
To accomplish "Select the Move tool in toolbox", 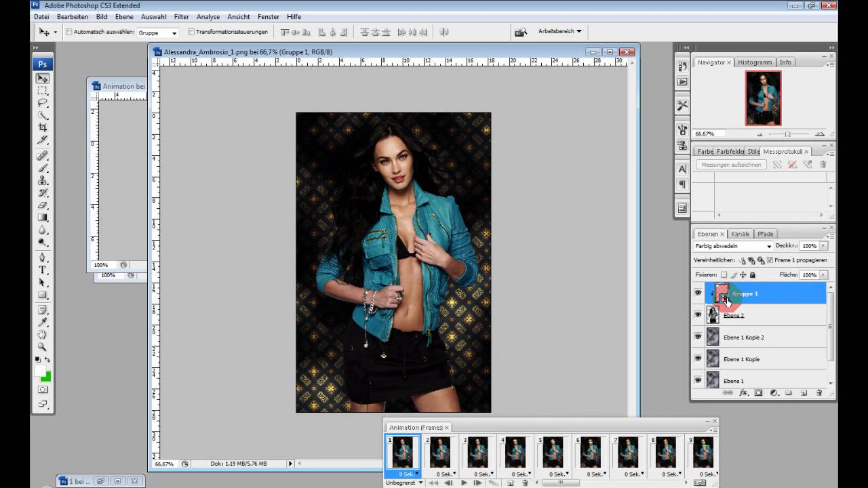I will [x=43, y=79].
